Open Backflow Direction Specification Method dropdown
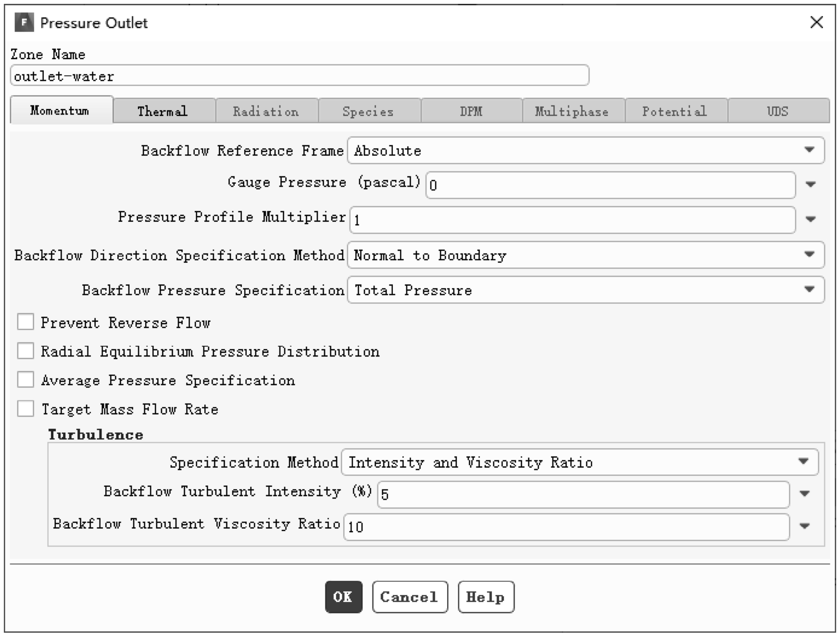840x638 pixels. (586, 255)
